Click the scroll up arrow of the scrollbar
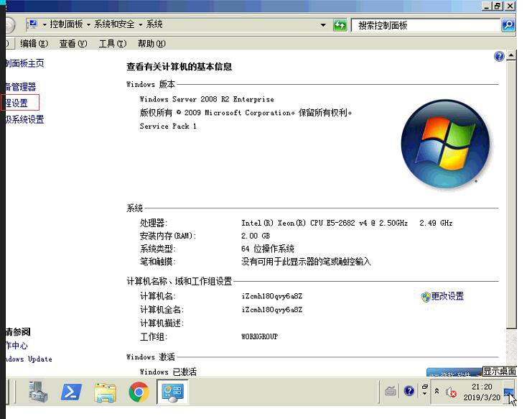 (511, 55)
